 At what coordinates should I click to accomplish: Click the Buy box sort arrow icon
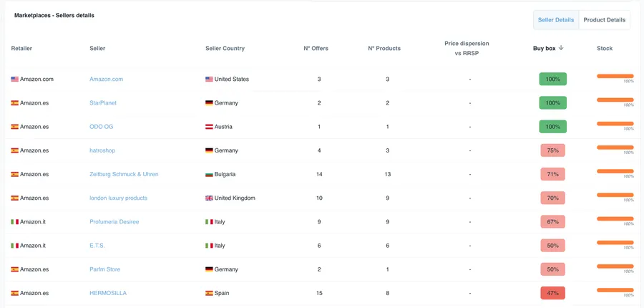[x=561, y=48]
